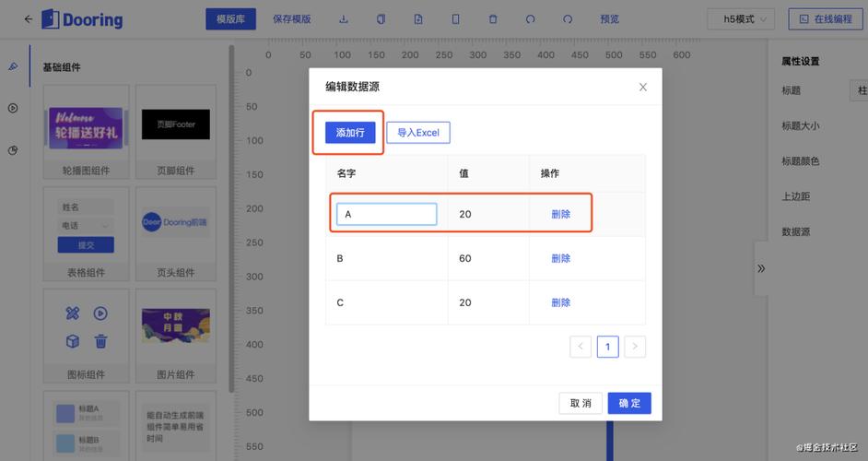
Task: Click the component panel vertical scrollbar
Action: [x=231, y=219]
